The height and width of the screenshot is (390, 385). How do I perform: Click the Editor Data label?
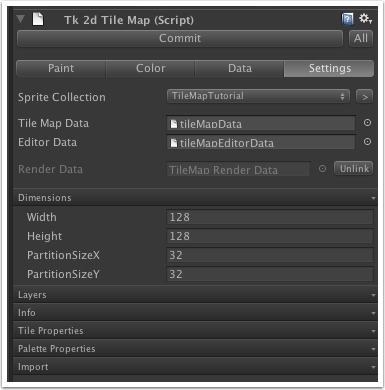(47, 142)
